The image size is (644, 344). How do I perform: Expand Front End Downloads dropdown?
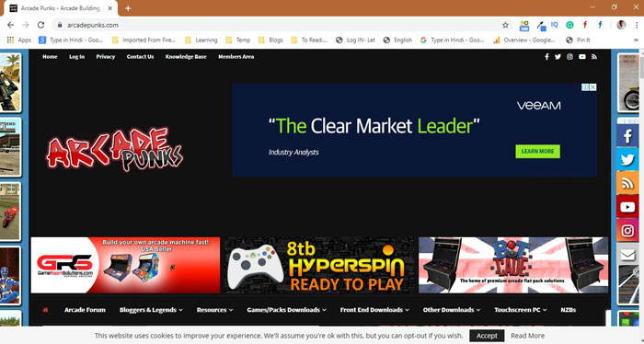tap(374, 310)
